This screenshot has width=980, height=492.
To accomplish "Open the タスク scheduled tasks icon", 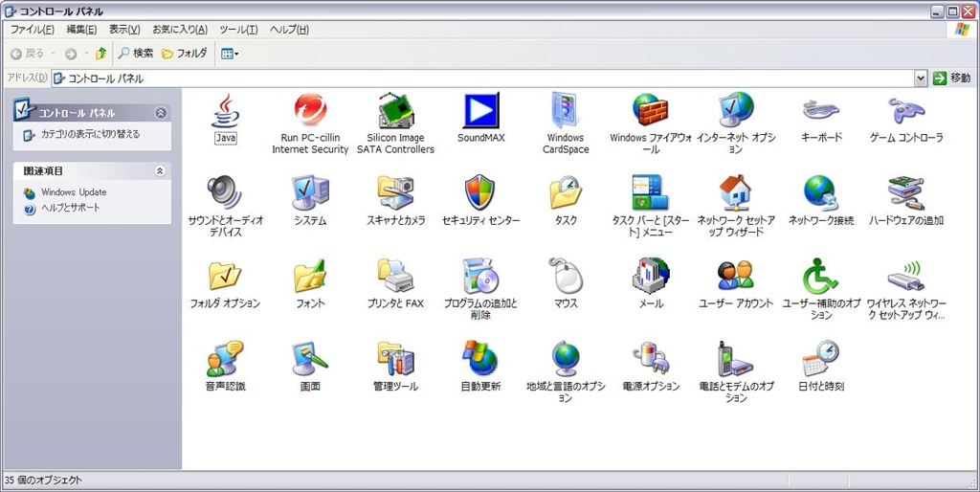I will click(566, 192).
